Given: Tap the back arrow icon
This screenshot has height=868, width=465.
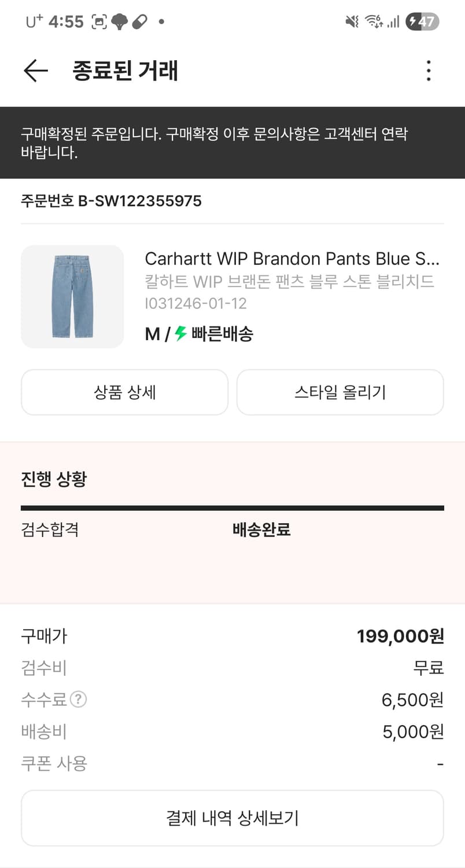Looking at the screenshot, I should 35,71.
